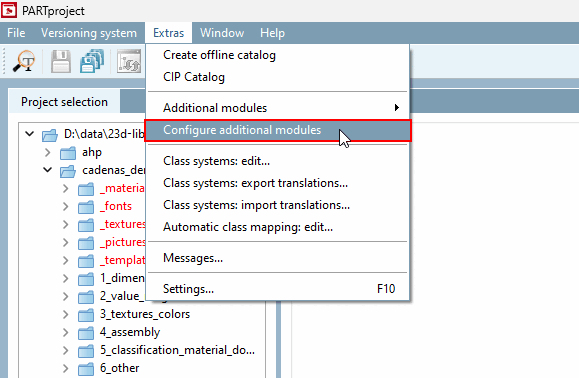
Task: Click the text search magnifier toolbar icon
Action: (24, 61)
